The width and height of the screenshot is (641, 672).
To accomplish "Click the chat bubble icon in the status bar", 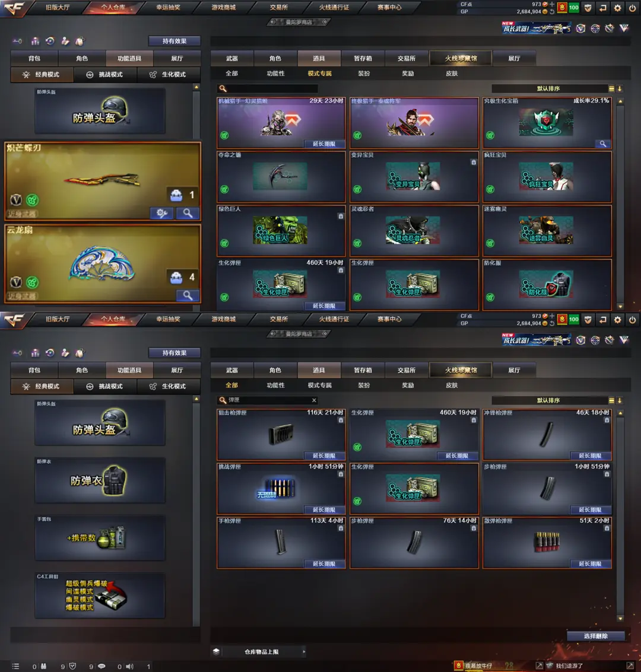I will [101, 667].
